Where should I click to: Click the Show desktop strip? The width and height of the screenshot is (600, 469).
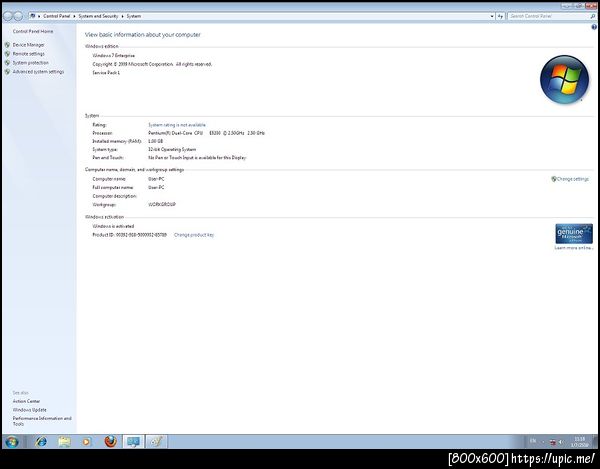(x=595, y=442)
